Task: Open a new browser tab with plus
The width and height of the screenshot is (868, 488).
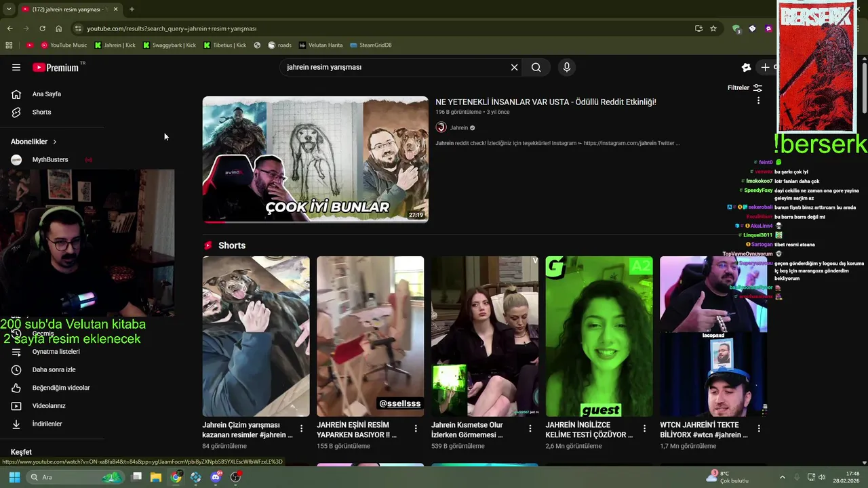Action: click(x=132, y=9)
